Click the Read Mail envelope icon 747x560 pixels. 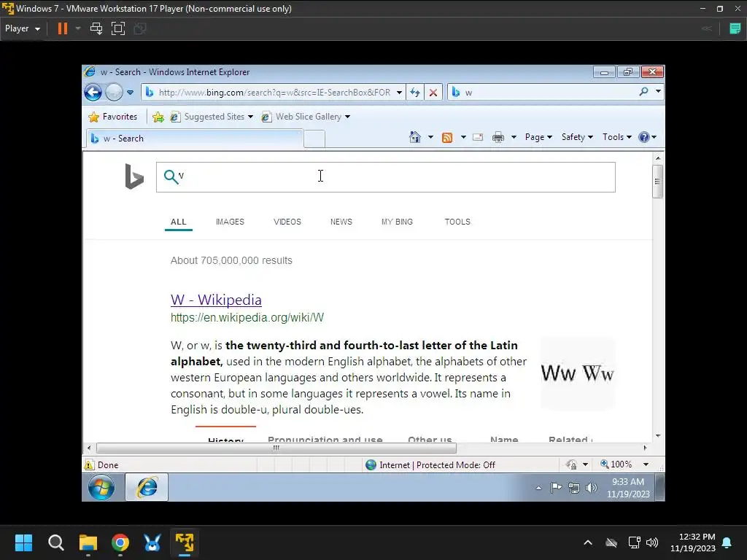click(478, 137)
